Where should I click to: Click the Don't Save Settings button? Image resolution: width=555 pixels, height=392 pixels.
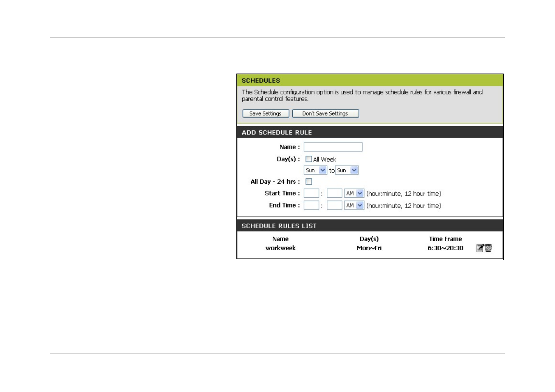325,113
